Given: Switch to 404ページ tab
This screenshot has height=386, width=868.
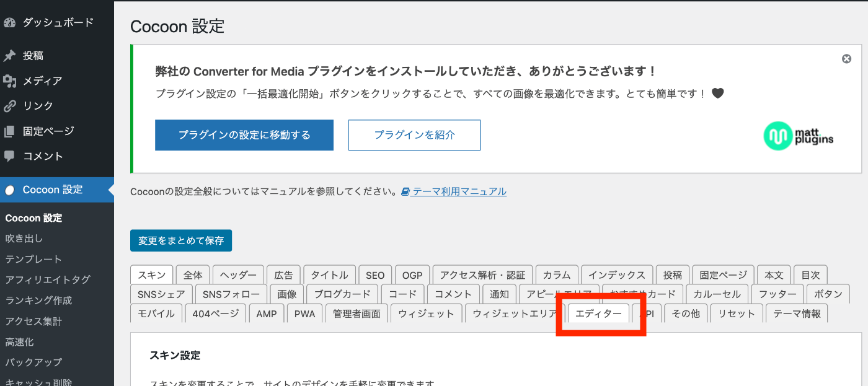Looking at the screenshot, I should point(216,314).
